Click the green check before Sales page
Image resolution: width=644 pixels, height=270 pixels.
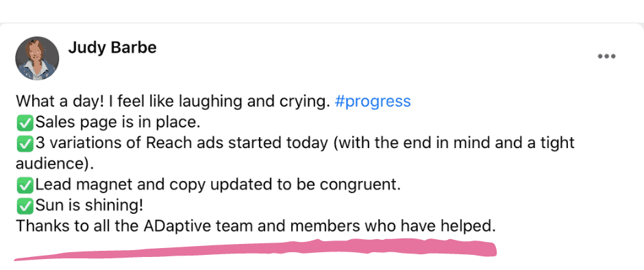tap(25, 123)
